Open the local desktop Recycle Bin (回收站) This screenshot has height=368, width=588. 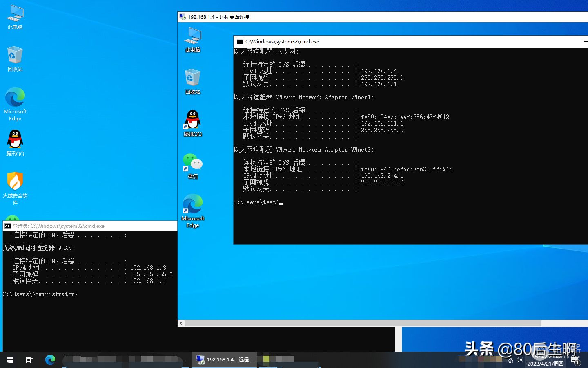(15, 59)
